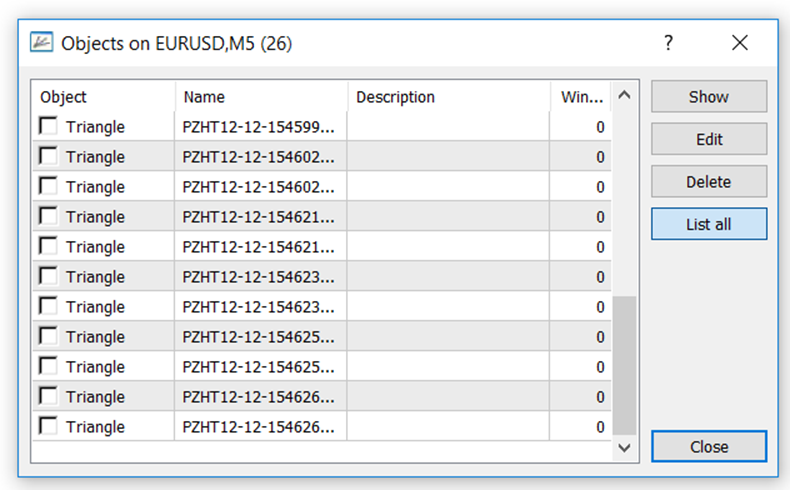Click the help question mark icon

coord(668,43)
